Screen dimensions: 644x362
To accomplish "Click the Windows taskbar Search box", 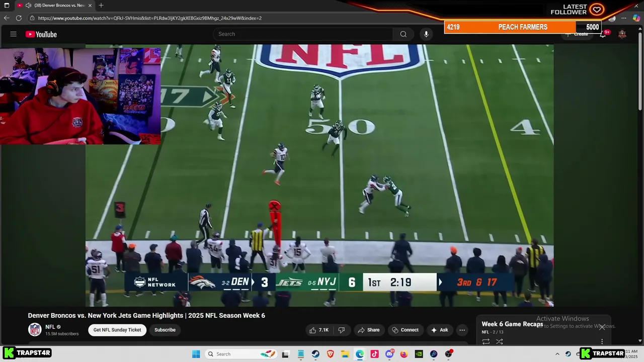I will [x=242, y=354].
